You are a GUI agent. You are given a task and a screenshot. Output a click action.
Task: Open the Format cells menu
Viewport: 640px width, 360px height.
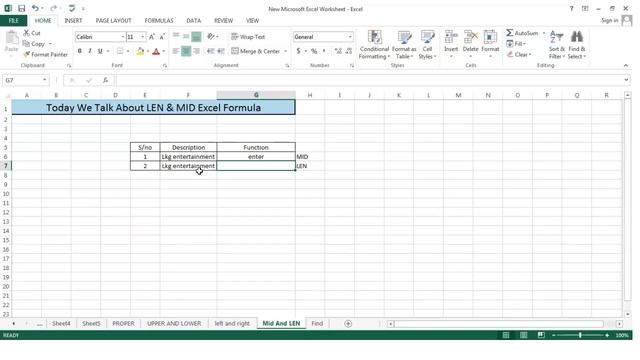click(490, 43)
